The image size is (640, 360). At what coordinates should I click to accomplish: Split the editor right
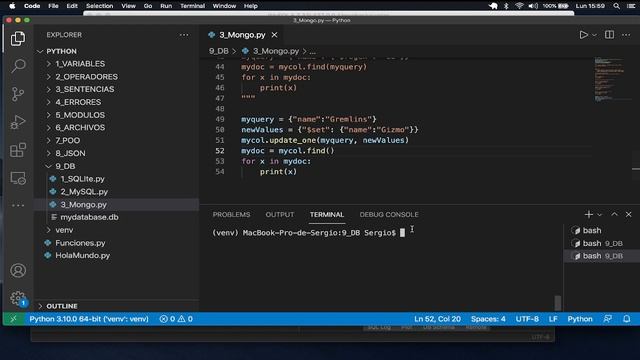tap(609, 35)
